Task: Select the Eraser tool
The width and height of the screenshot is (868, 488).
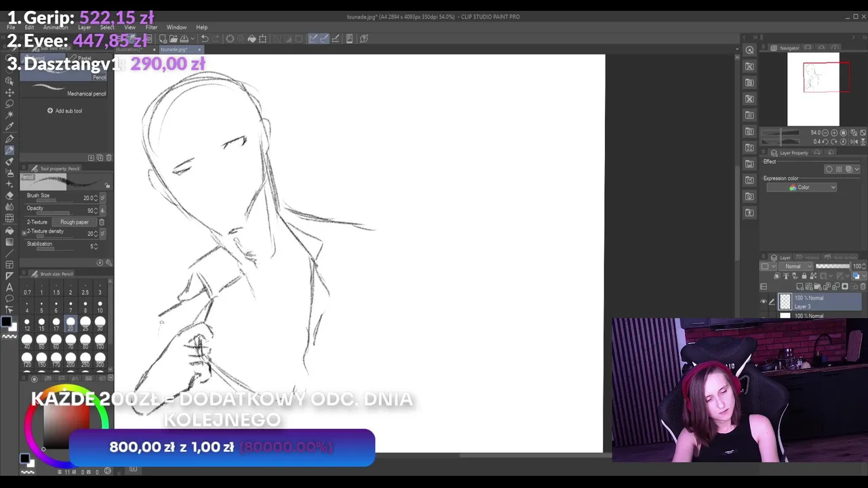Action: 9,195
